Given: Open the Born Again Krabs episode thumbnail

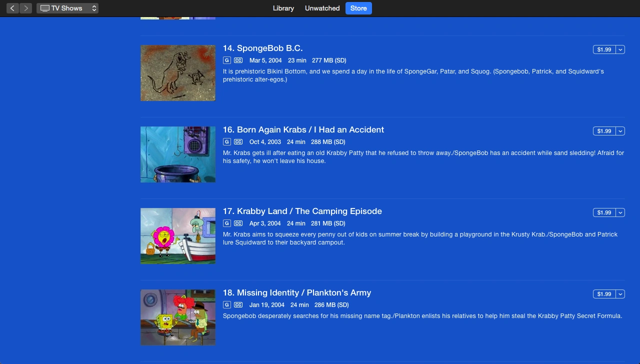Looking at the screenshot, I should tap(178, 154).
